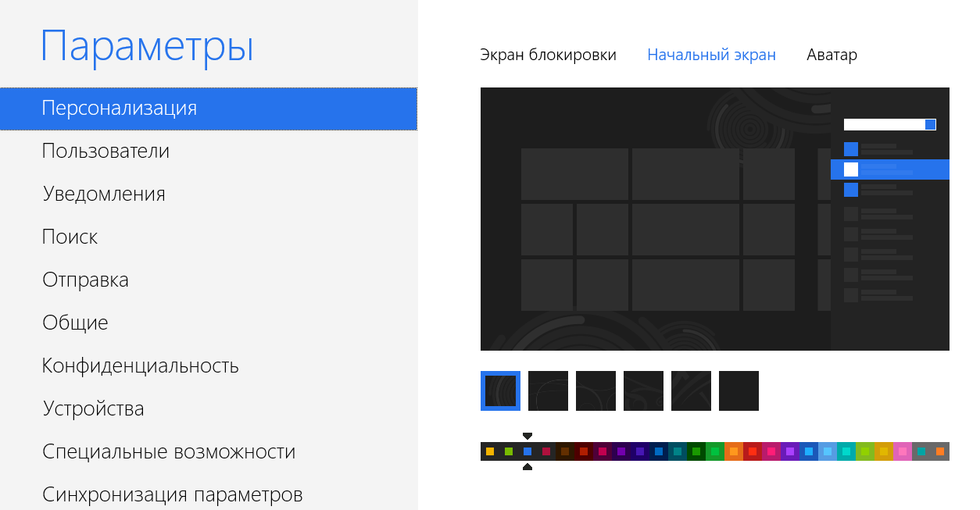Screen dimensions: 980x510
Task: Choose the lime green background swatch
Action: (x=865, y=451)
